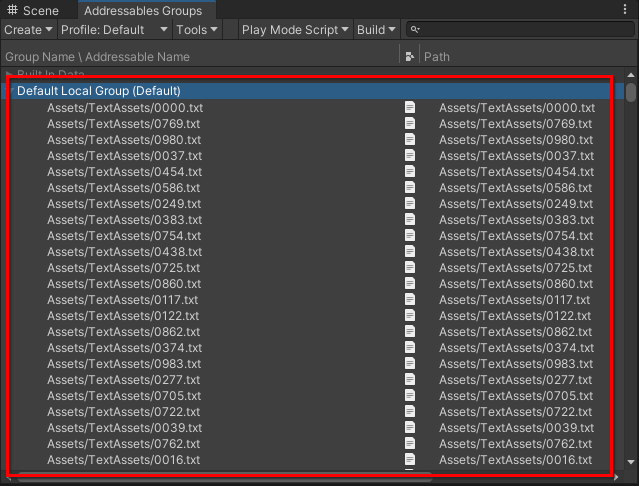The height and width of the screenshot is (486, 639).
Task: Click the vertical scrollbar thumb
Action: click(x=631, y=92)
